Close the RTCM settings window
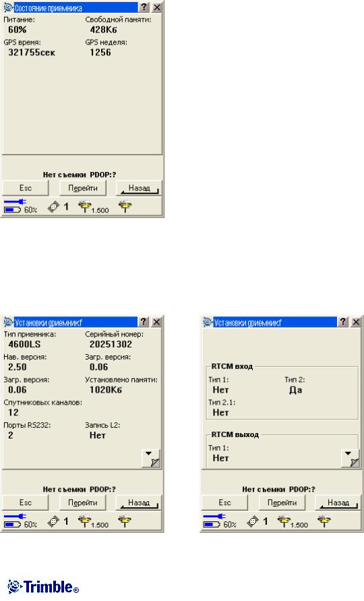The width and height of the screenshot is (364, 601). point(356,322)
